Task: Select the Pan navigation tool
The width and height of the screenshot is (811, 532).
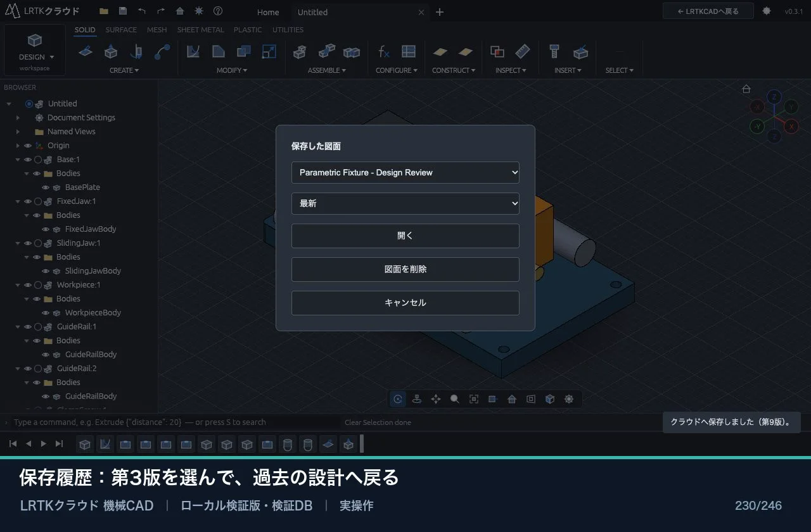Action: point(436,399)
